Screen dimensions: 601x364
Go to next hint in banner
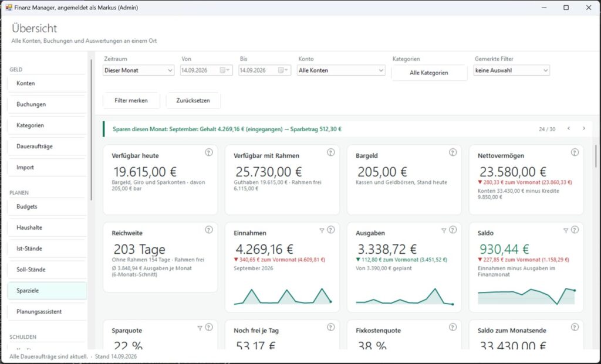click(x=584, y=128)
